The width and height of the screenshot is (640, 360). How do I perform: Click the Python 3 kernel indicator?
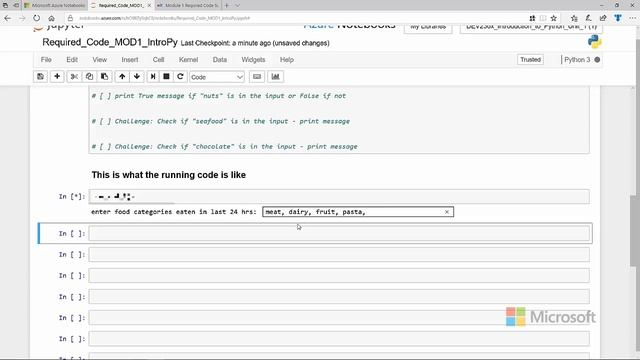[x=582, y=60]
